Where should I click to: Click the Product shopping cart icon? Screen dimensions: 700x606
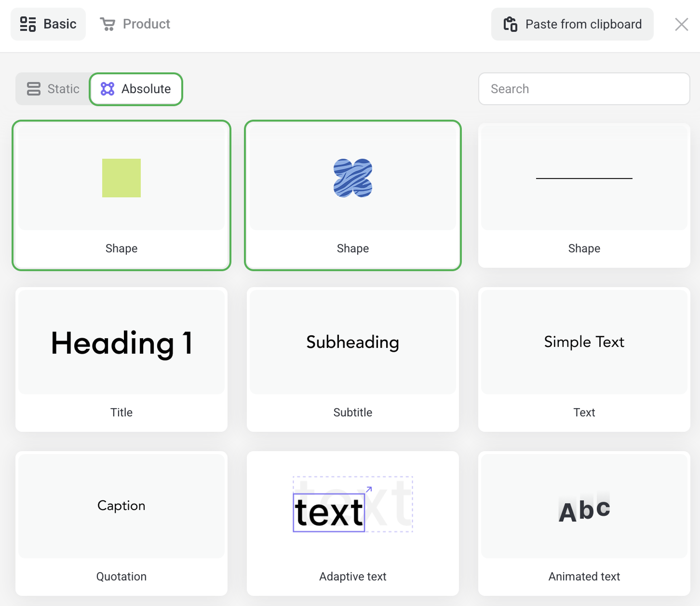pyautogui.click(x=108, y=24)
